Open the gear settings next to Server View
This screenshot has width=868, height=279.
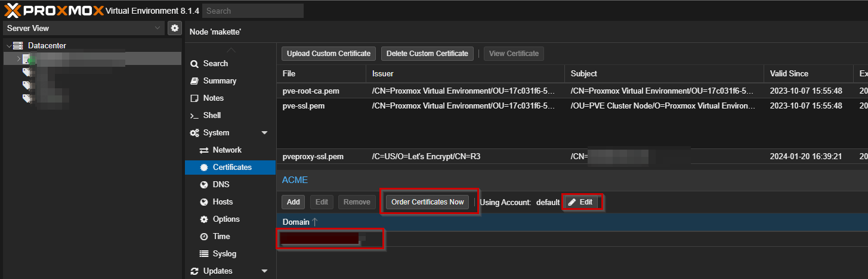(174, 28)
